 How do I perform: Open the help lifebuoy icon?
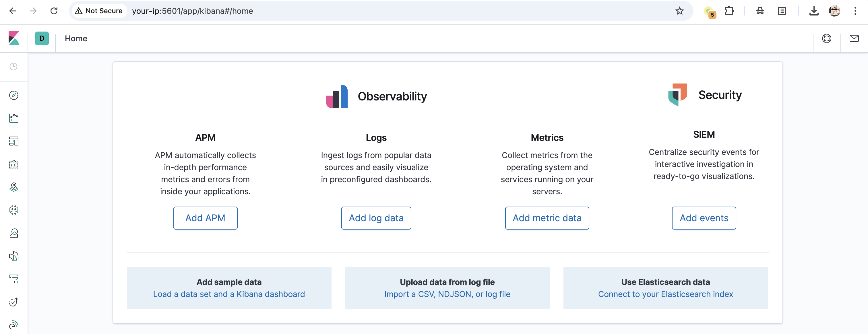tap(827, 38)
